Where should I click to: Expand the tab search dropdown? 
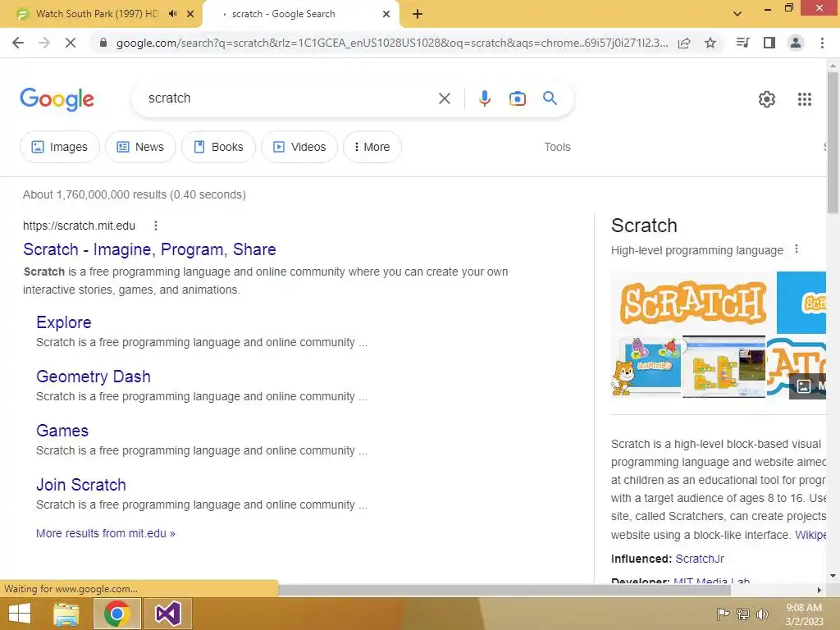click(x=737, y=14)
